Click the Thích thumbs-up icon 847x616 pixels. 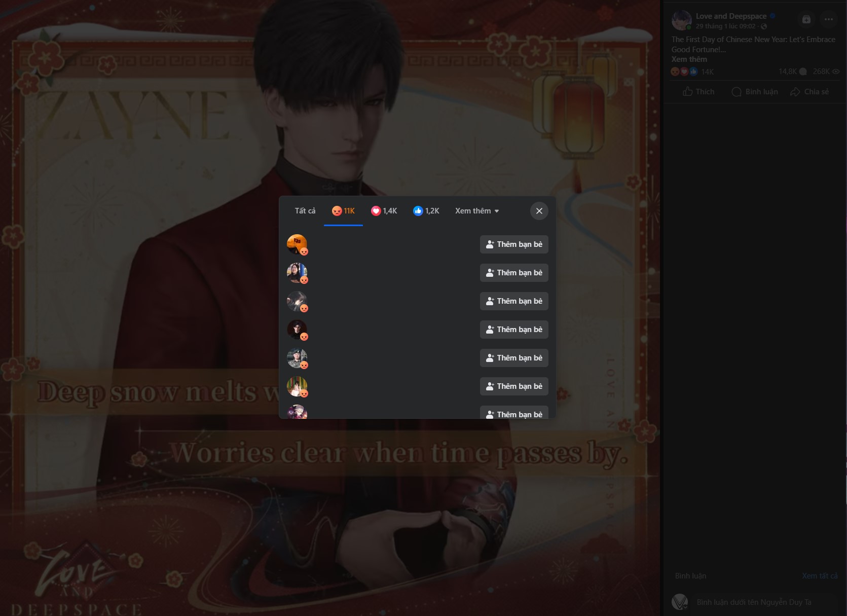(x=688, y=92)
